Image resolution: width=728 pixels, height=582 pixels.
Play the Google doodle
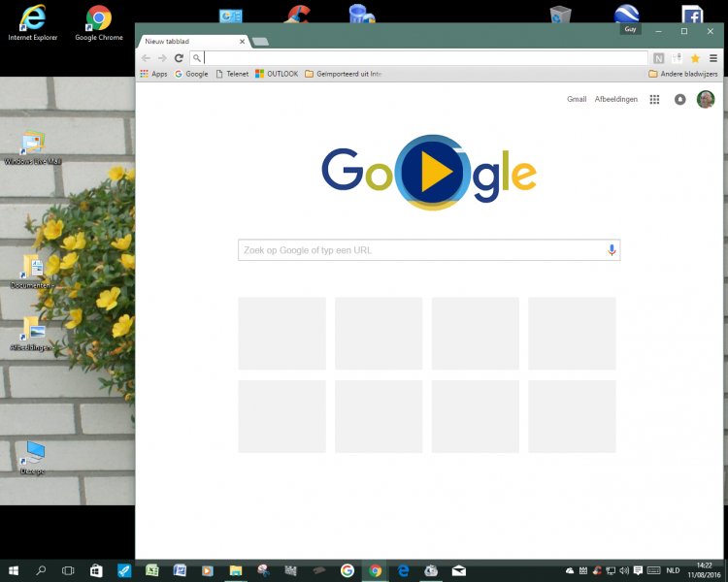click(x=428, y=173)
